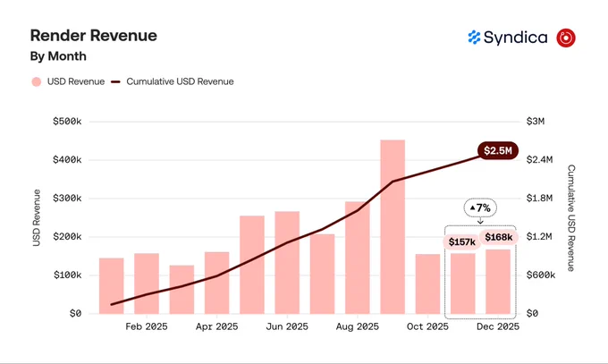Click the vertical USD Revenue axis title
608x364 pixels.
[x=37, y=217]
